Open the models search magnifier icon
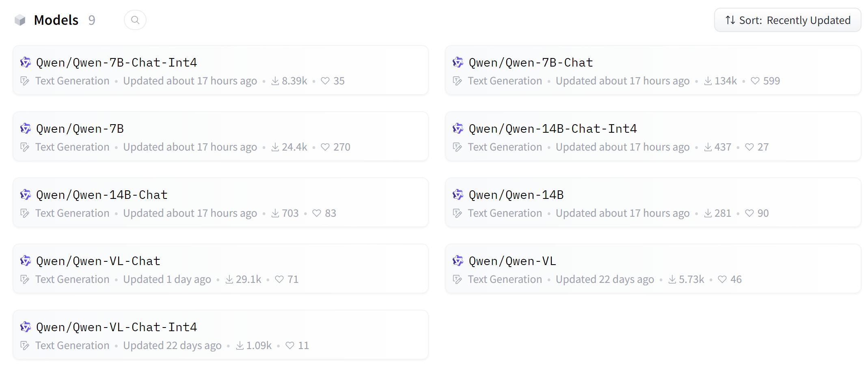This screenshot has height=388, width=868. click(135, 20)
